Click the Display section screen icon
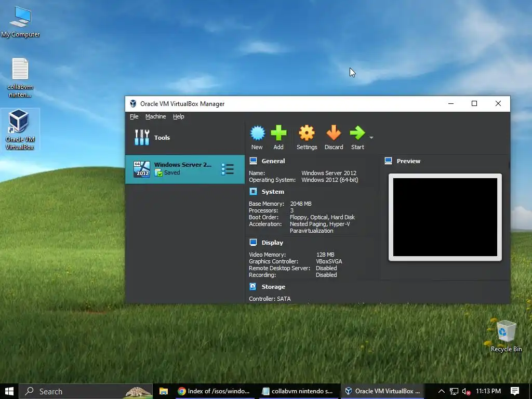The height and width of the screenshot is (399, 532). coord(253,242)
